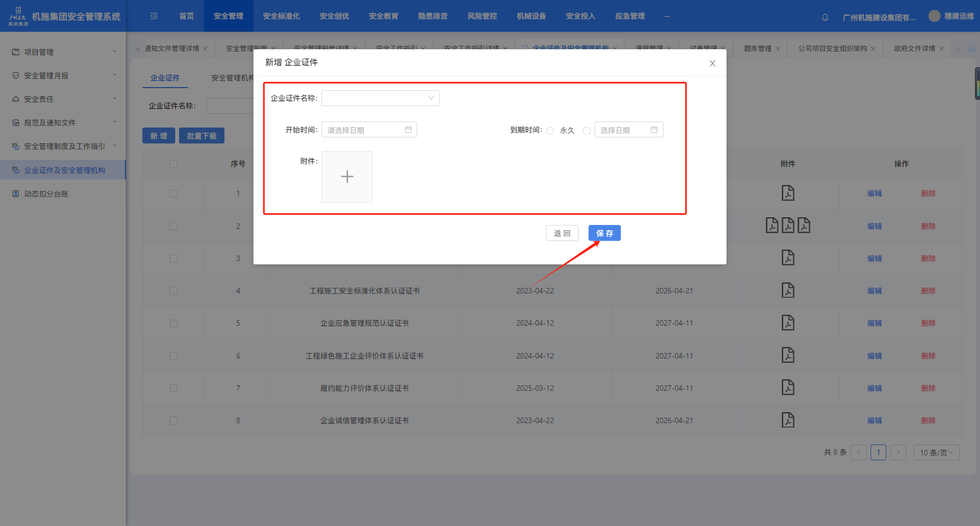Switch to 安全教育 top menu
Viewport: 980px width, 526px height.
[x=383, y=16]
